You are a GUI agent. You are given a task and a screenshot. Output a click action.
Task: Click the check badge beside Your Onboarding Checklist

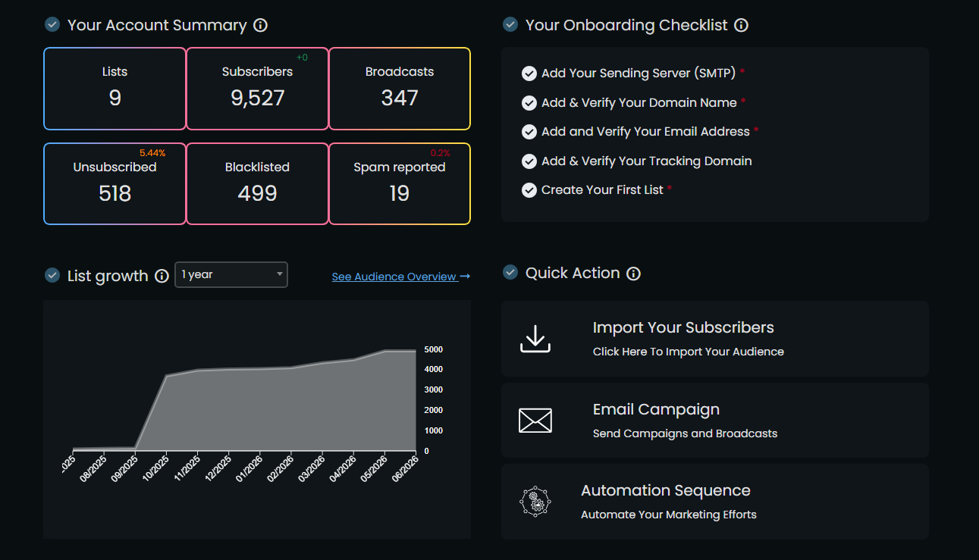510,24
